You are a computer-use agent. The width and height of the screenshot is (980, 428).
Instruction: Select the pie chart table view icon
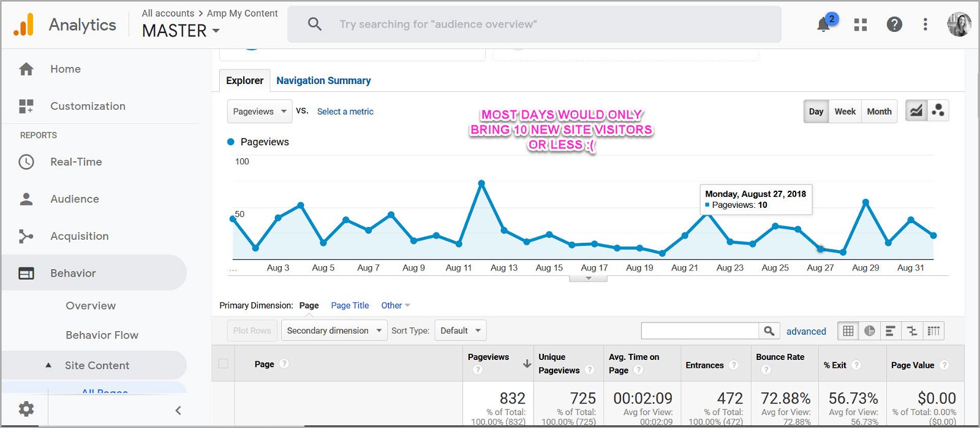pos(869,331)
